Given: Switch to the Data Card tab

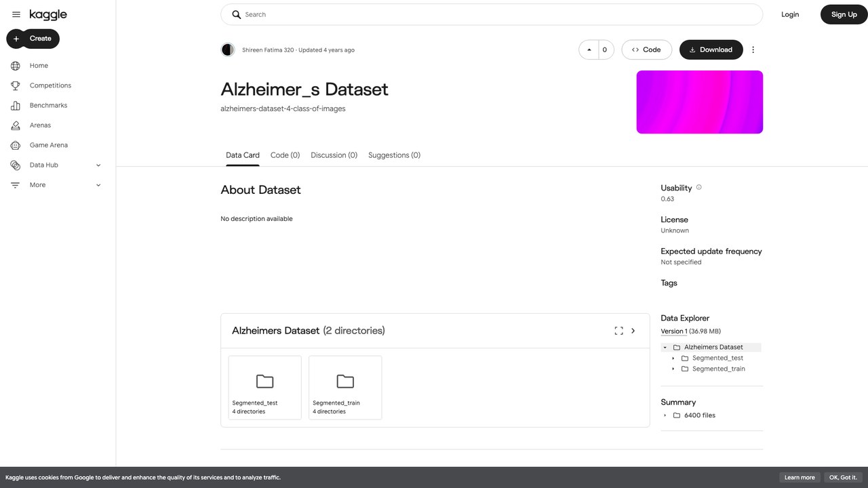Looking at the screenshot, I should click(243, 155).
